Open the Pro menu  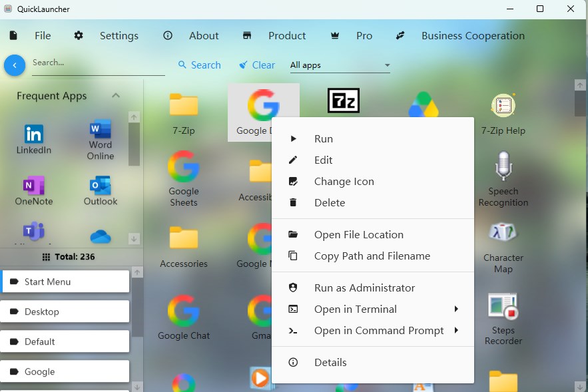click(364, 35)
